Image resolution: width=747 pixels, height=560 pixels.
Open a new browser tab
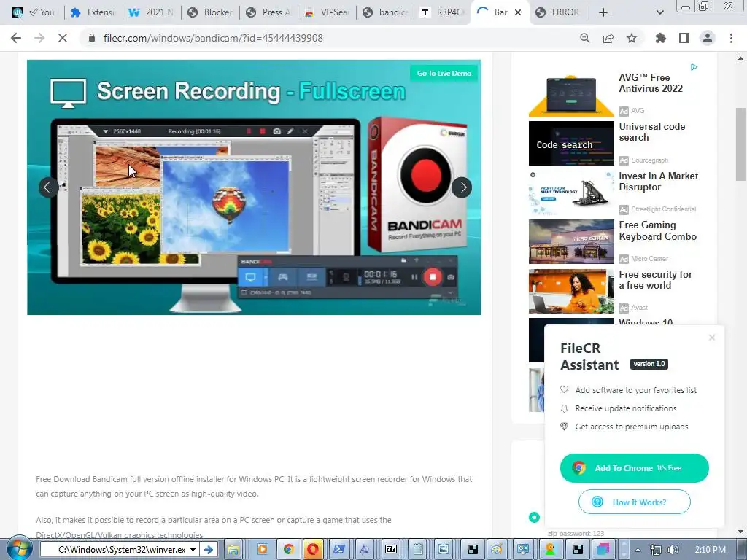603,12
